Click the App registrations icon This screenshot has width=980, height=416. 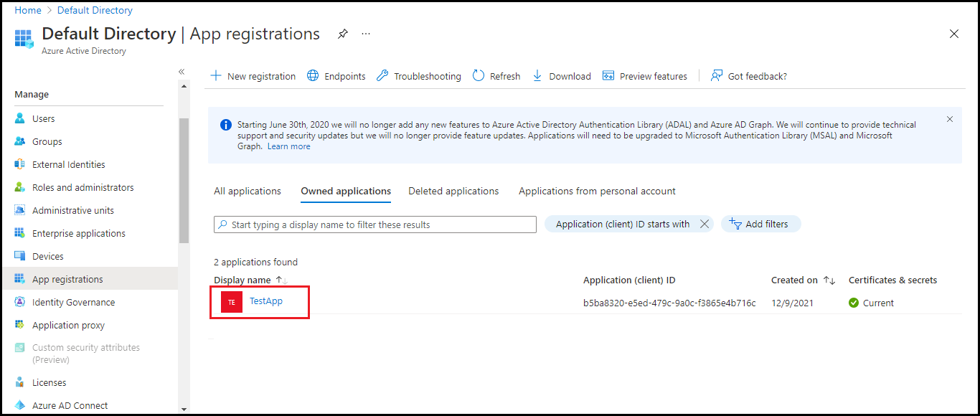(x=19, y=279)
